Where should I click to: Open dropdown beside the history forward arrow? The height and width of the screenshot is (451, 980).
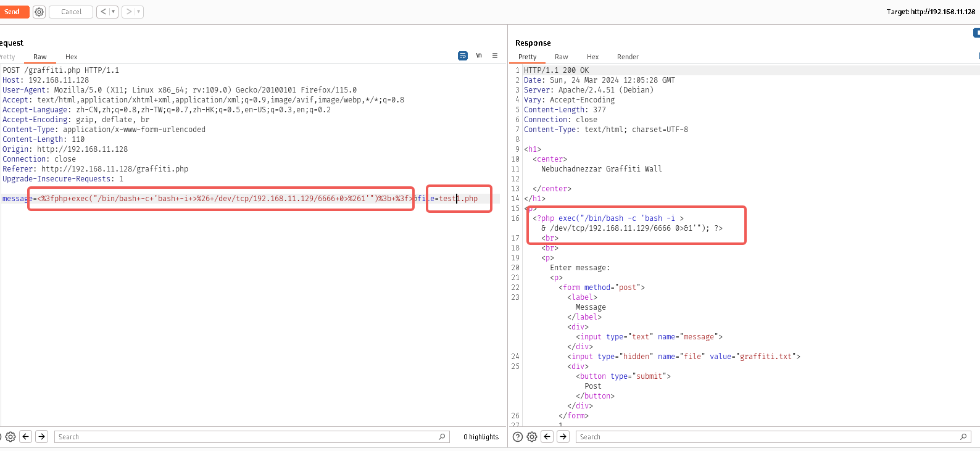[139, 12]
